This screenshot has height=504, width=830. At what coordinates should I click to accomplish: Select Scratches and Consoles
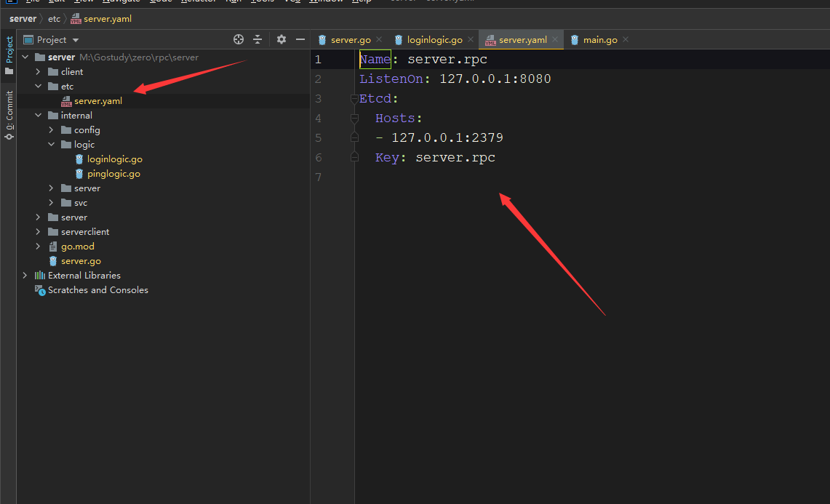pos(98,290)
